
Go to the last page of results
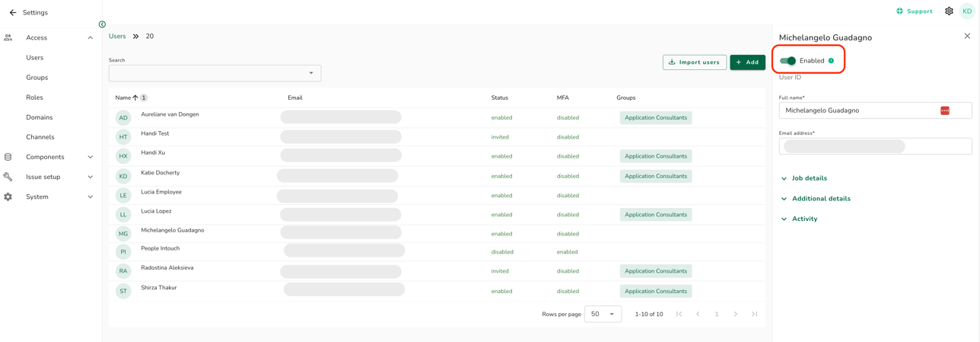click(755, 314)
